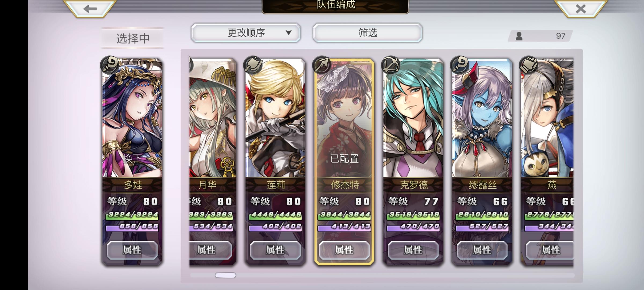The width and height of the screenshot is (644, 290).
Task: Open 属性 for 缪露丝
Action: point(482,250)
